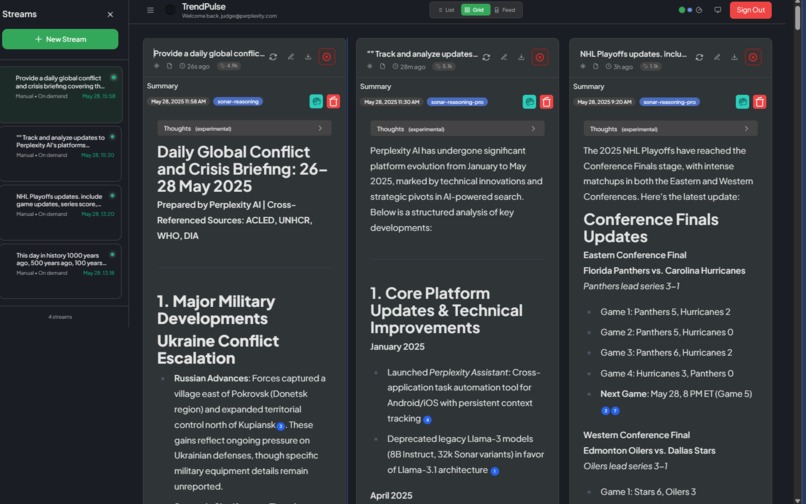Switch to Grid view
The image size is (806, 504).
point(475,10)
